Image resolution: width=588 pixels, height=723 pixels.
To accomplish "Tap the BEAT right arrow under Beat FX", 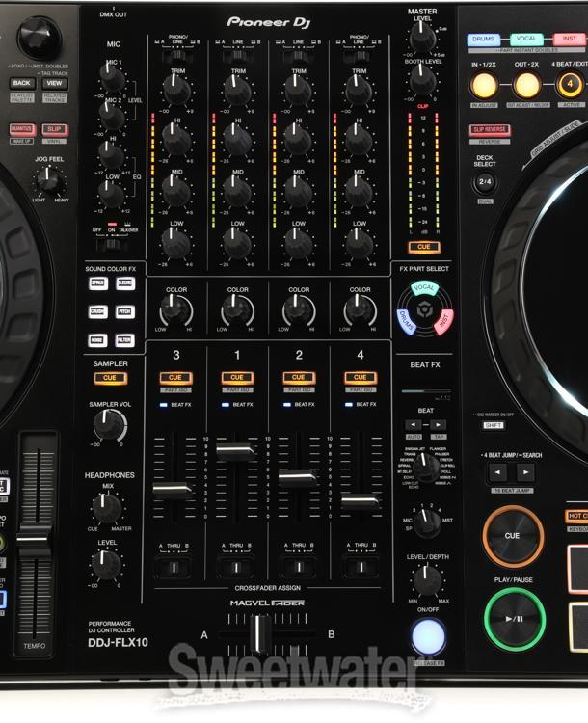I will click(439, 425).
